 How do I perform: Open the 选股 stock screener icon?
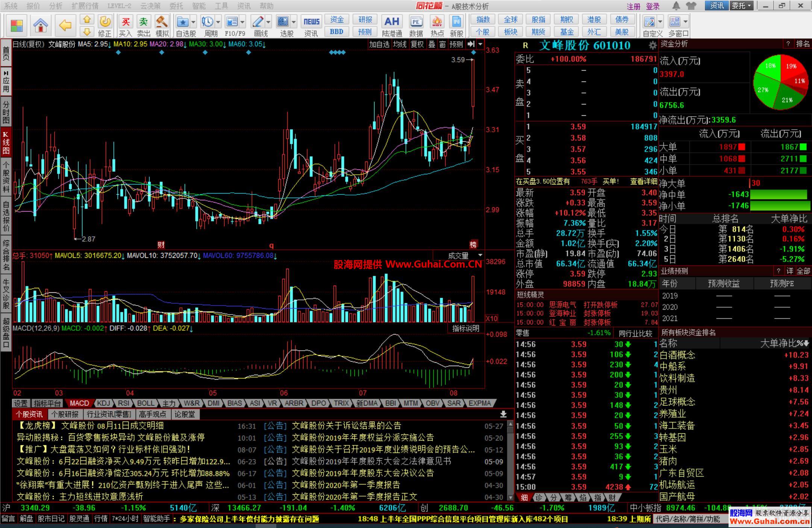tap(283, 21)
